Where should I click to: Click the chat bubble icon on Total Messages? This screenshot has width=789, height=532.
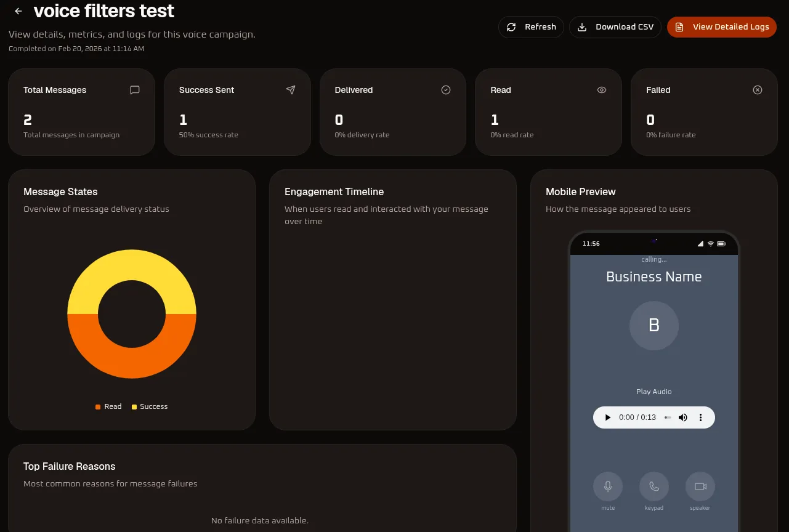(135, 90)
